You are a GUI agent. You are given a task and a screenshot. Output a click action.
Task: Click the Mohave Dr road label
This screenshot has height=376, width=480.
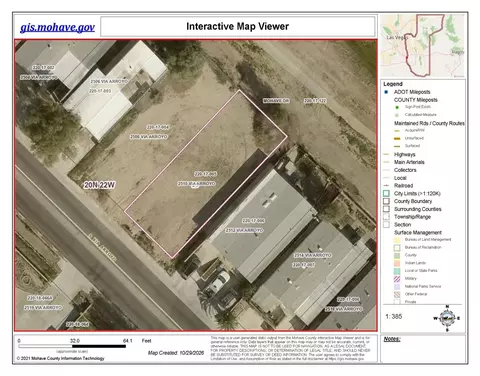(x=276, y=101)
